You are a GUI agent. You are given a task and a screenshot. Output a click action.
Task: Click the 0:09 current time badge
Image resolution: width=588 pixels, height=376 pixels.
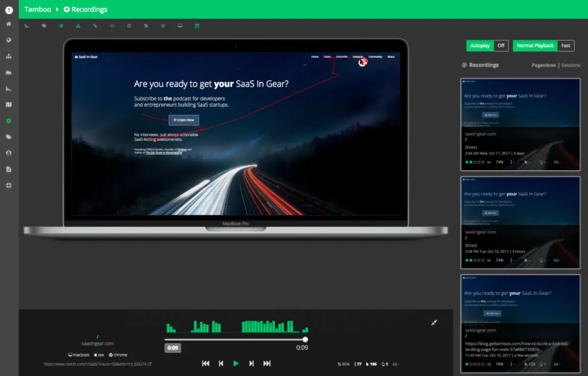(172, 348)
